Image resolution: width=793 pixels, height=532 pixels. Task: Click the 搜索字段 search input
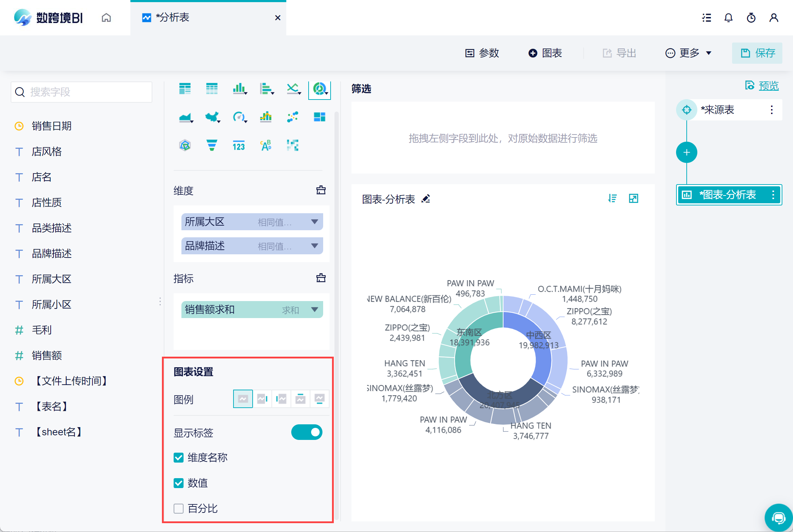coord(81,92)
